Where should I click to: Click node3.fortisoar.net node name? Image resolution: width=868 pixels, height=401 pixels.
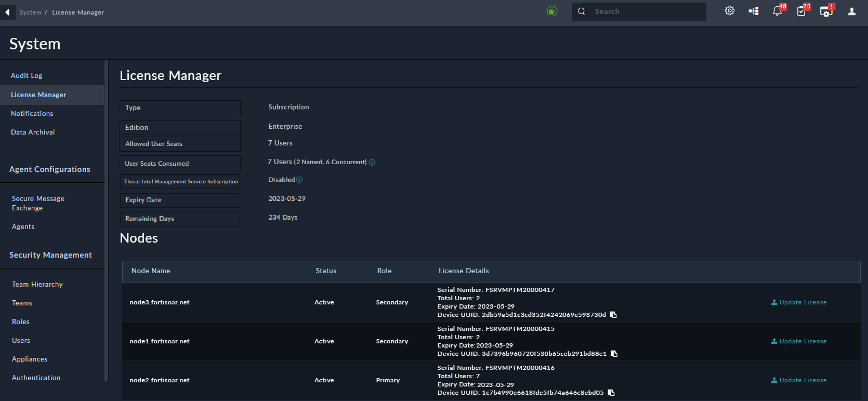tap(160, 302)
